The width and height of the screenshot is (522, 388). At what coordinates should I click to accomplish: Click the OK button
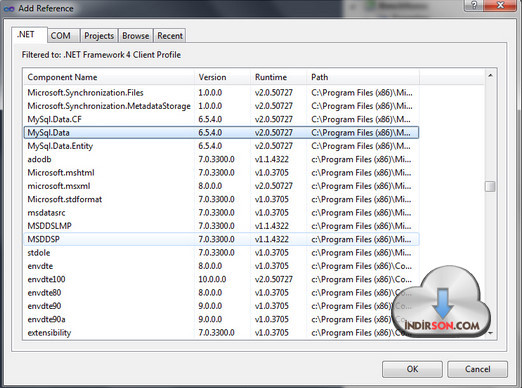coord(412,369)
